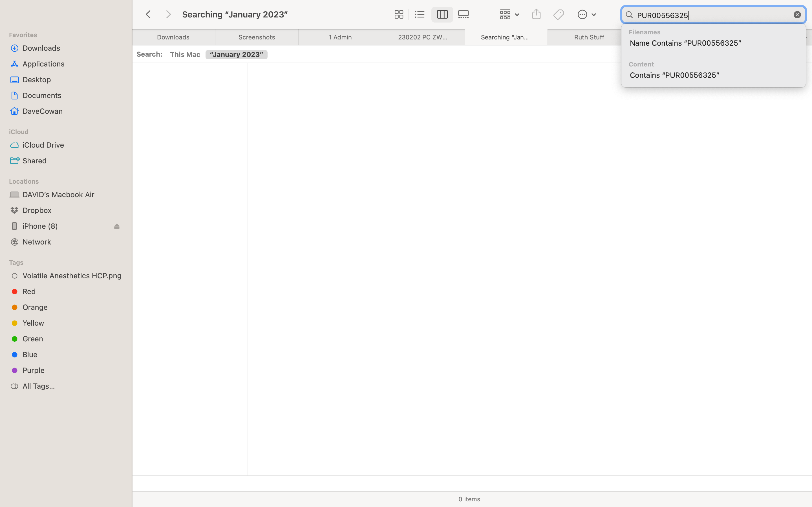The height and width of the screenshot is (507, 812).
Task: Expand the Content search suggestion
Action: (x=674, y=75)
